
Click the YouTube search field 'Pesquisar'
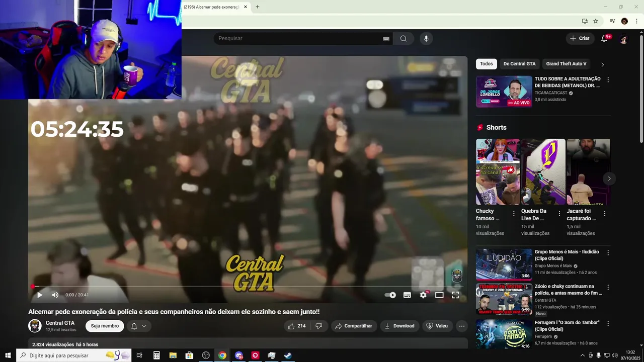pyautogui.click(x=299, y=39)
